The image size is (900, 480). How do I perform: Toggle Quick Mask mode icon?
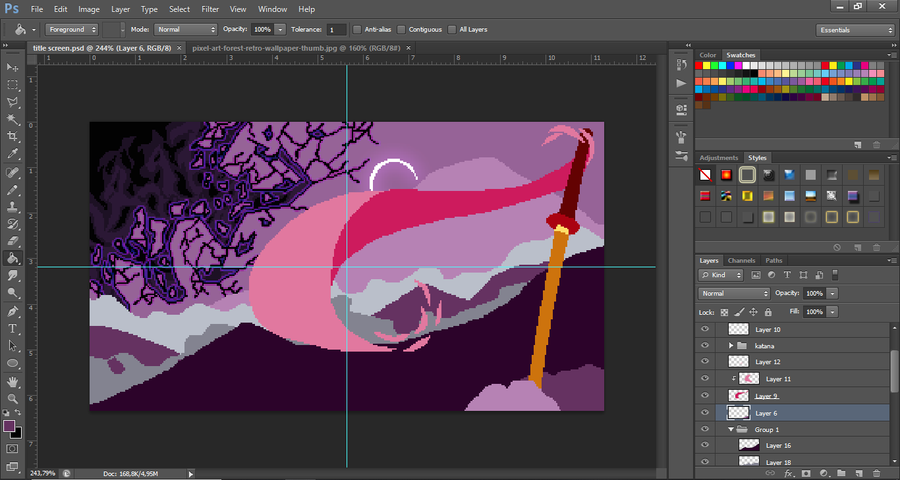[x=12, y=448]
